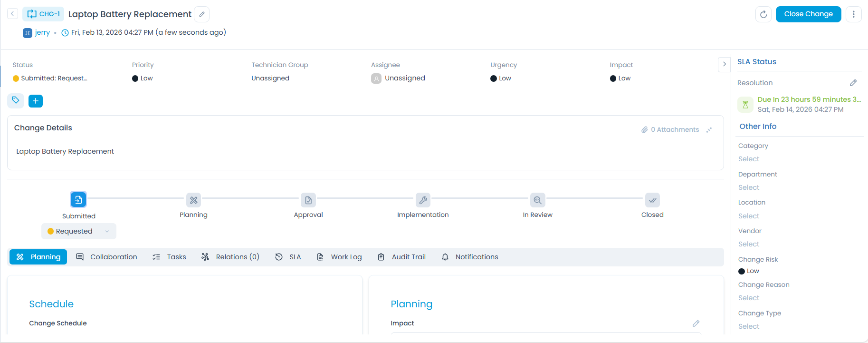
Task: Open the Audit Trail tab
Action: 402,257
